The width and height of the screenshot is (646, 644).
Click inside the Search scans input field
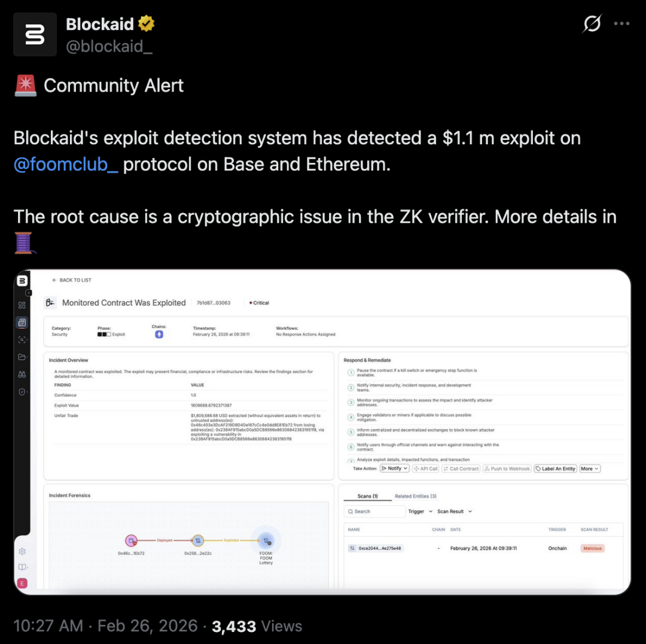374,512
